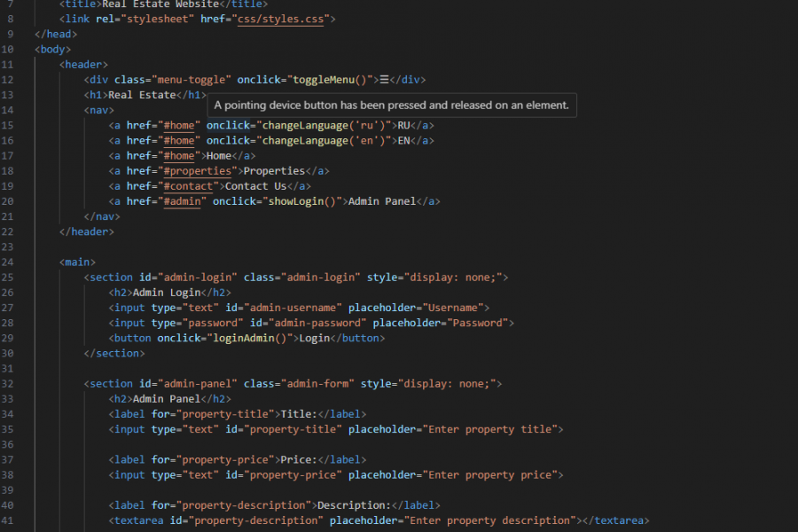The width and height of the screenshot is (798, 532).
Task: Click the Properties anchor text
Action: pos(274,171)
